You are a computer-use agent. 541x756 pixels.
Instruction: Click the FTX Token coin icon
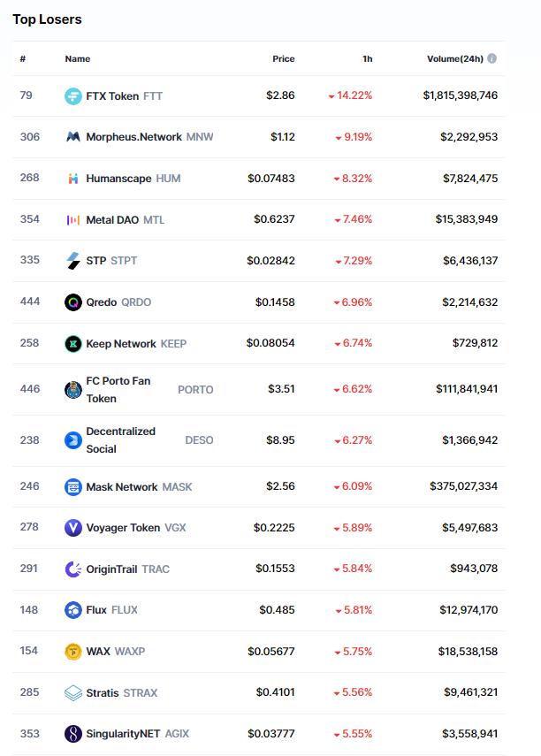[x=73, y=95]
